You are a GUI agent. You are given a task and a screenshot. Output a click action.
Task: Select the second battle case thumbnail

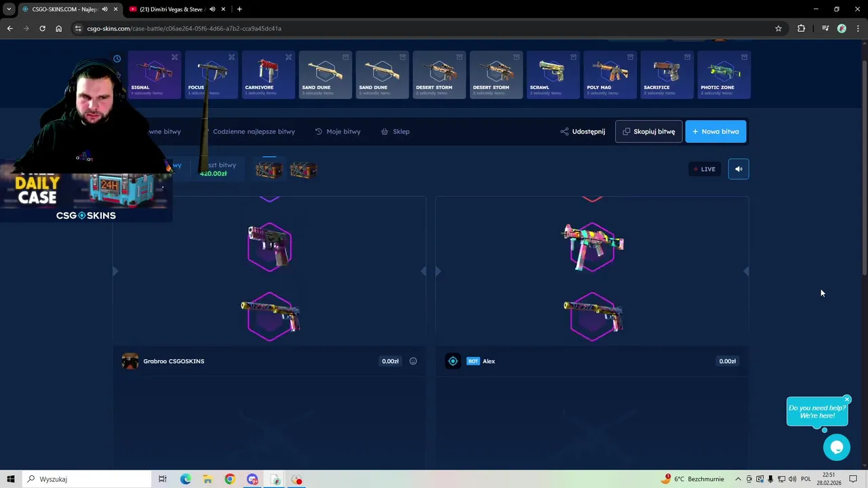(303, 169)
